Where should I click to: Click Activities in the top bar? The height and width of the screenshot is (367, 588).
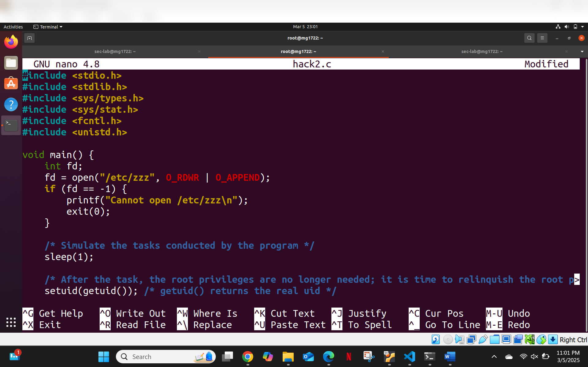[13, 27]
